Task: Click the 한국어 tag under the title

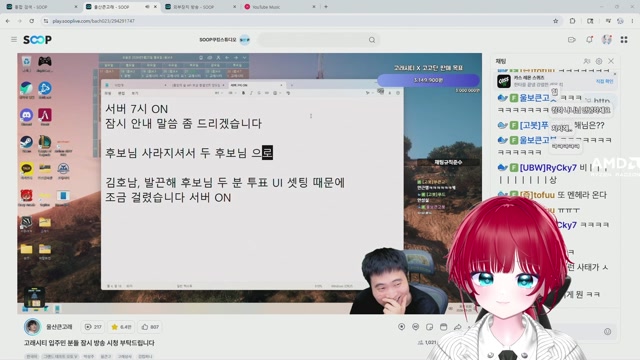Action: tap(32, 356)
